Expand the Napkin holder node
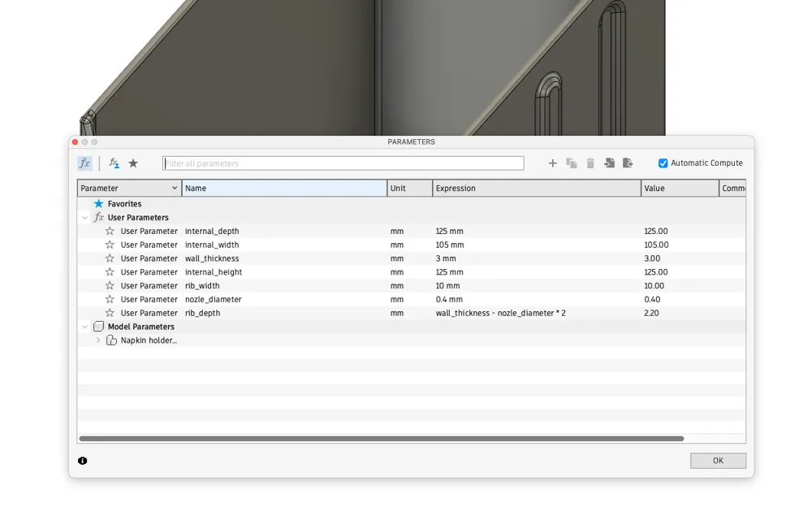 98,340
